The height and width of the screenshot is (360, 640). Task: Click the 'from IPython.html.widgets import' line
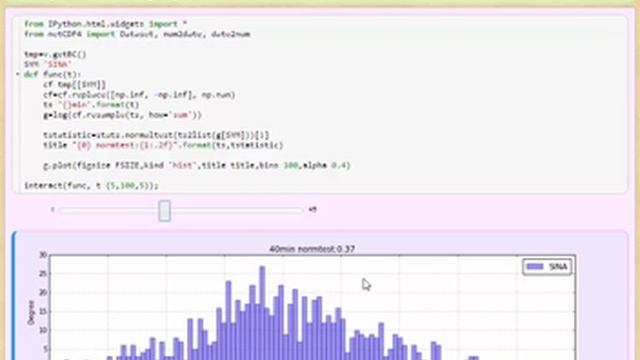[105, 24]
